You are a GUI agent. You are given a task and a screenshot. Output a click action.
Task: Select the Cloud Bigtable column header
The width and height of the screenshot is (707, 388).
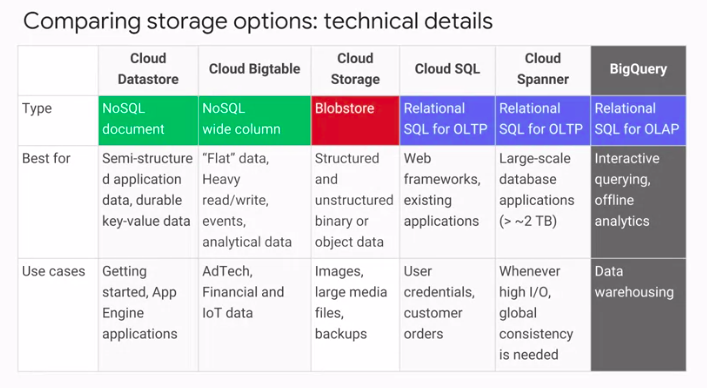pyautogui.click(x=254, y=70)
